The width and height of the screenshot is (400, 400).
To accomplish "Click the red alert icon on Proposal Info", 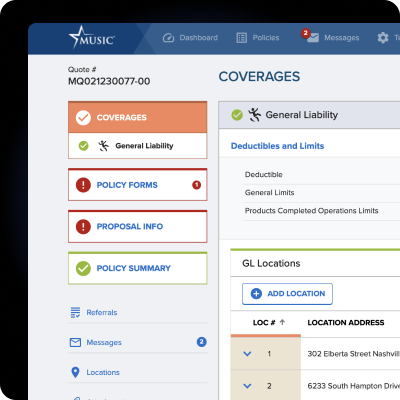I will tap(83, 227).
